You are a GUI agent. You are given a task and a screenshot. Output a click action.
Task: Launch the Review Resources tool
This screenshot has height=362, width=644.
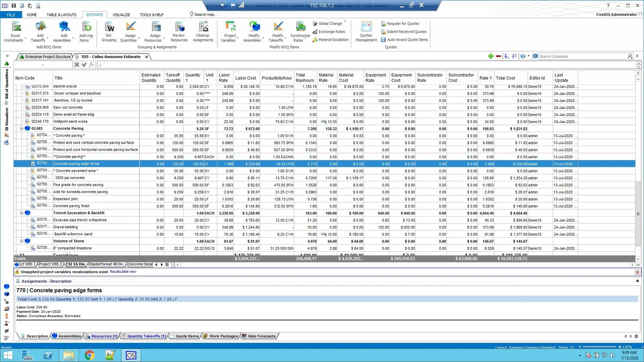(179, 31)
